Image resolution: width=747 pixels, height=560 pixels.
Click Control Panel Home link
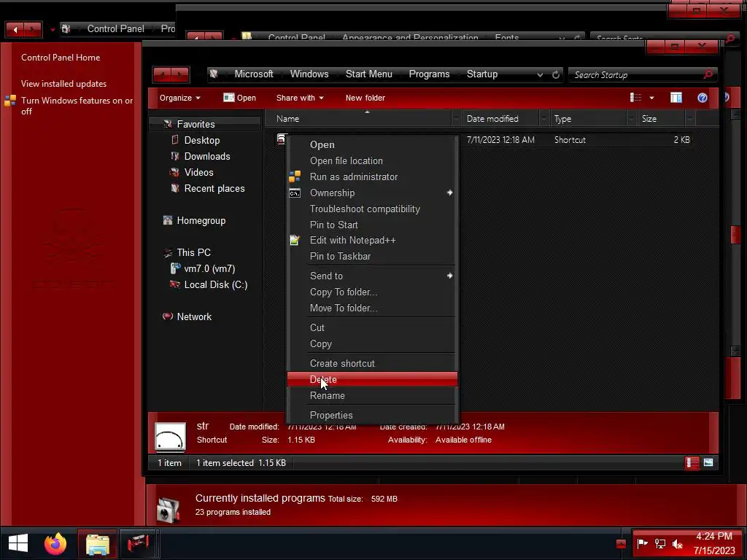click(61, 57)
